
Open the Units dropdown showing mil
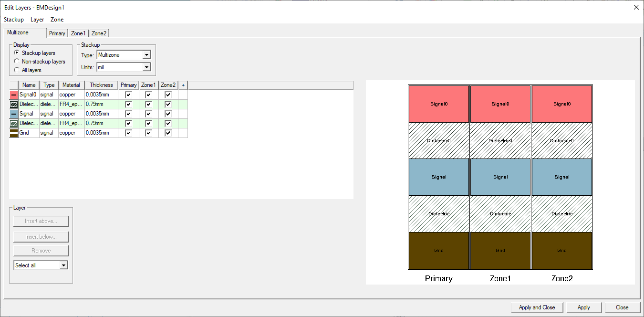pos(146,67)
